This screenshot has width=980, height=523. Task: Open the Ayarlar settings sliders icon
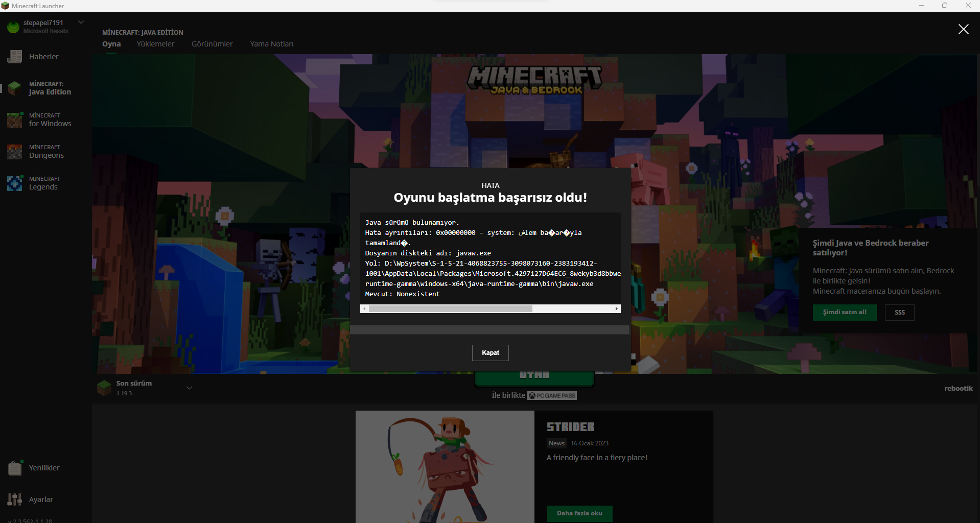[x=15, y=500]
